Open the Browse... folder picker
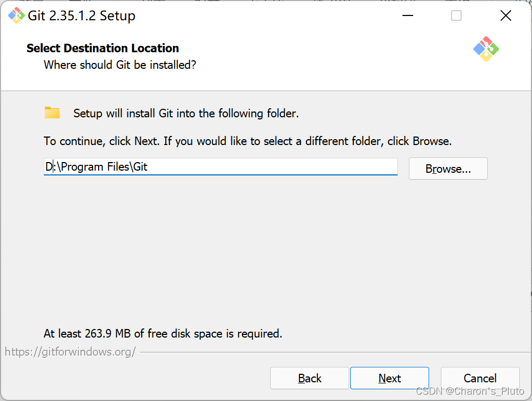Viewport: 532px width, 401px height. 448,169
